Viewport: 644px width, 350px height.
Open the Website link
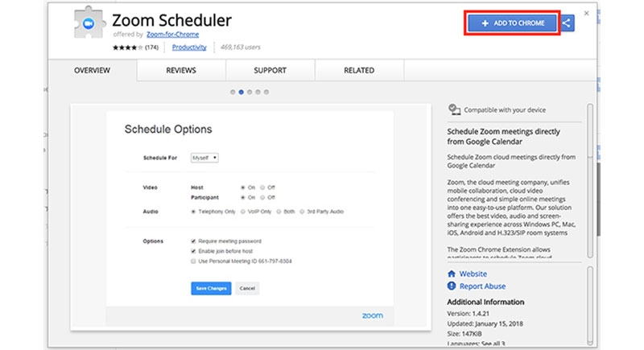pyautogui.click(x=473, y=274)
